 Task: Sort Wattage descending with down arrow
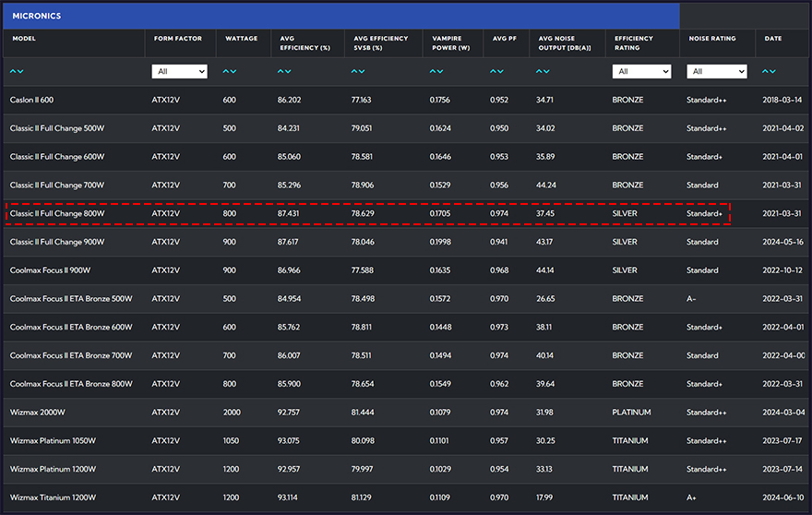click(233, 71)
